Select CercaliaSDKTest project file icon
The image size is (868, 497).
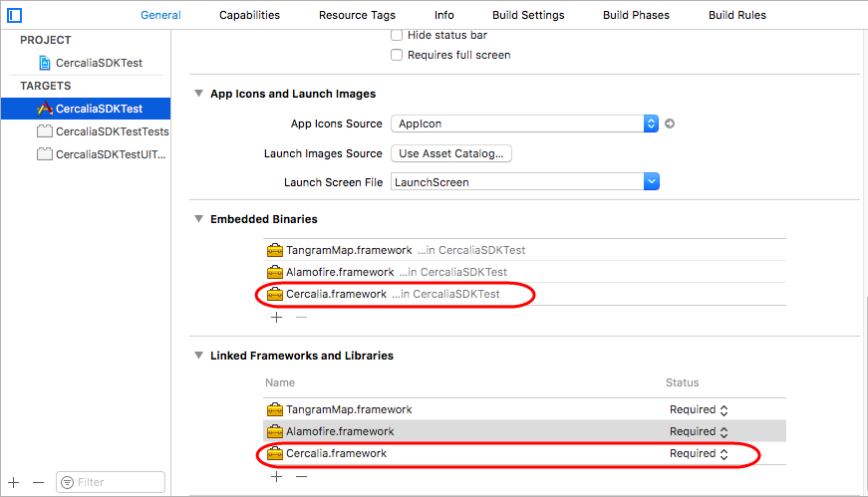pyautogui.click(x=45, y=63)
